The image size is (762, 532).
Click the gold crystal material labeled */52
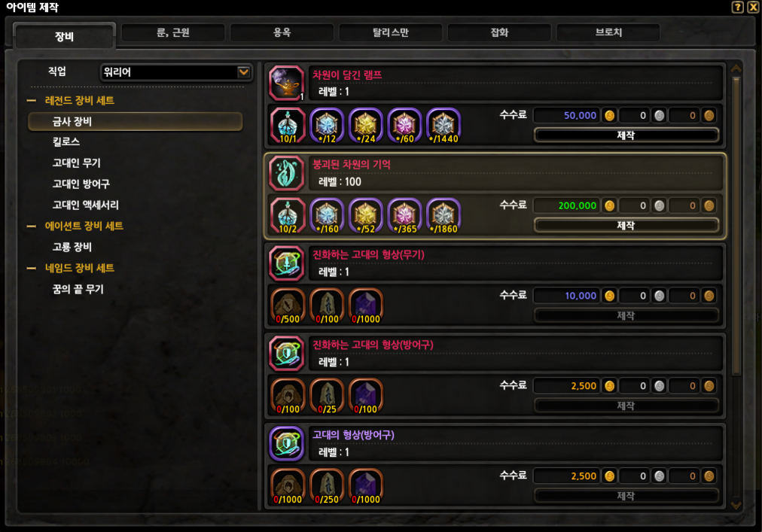[365, 216]
